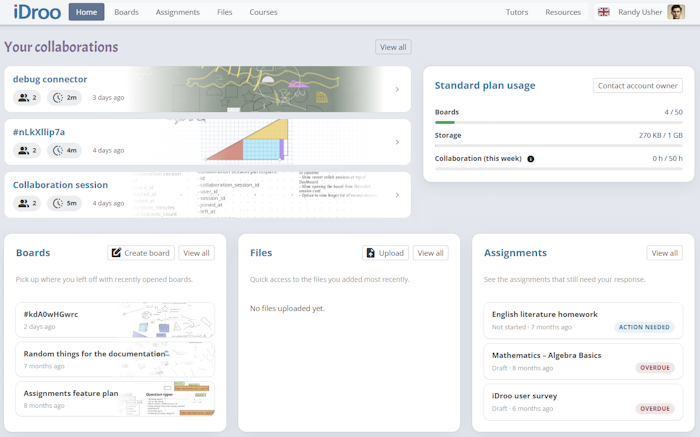Go to the Assignments navigation tab
This screenshot has height=437, width=700.
coord(178,12)
